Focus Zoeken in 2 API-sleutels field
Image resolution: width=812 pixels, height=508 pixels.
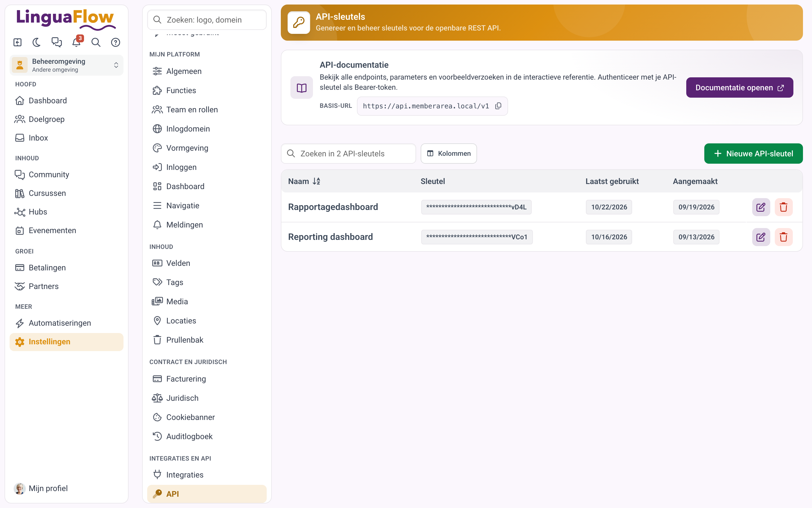pos(348,154)
